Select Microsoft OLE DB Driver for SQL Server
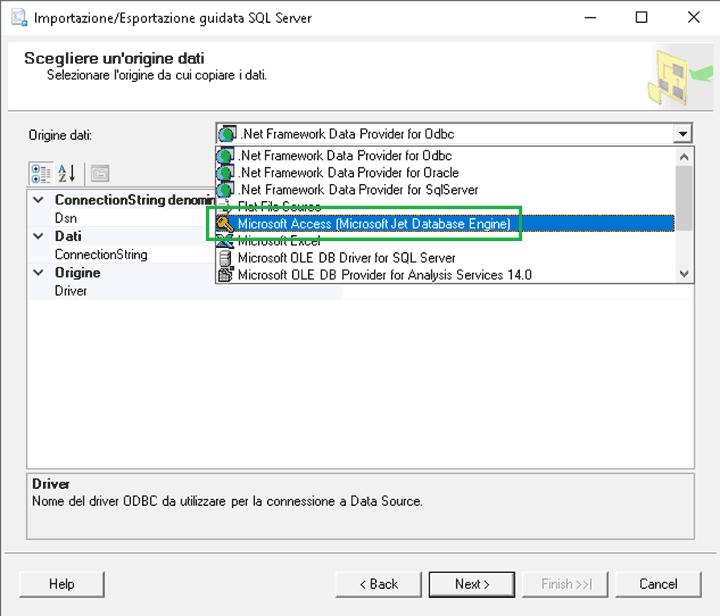Screen dimensions: 720x616 click(x=445, y=258)
